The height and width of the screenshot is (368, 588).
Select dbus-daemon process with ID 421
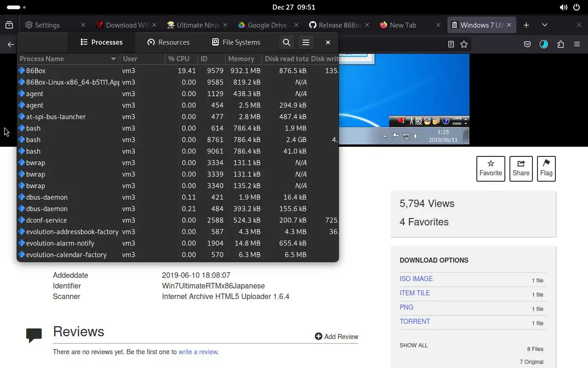click(178, 197)
